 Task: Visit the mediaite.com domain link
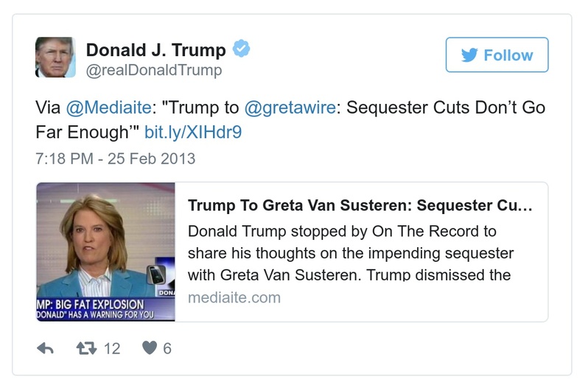click(234, 298)
